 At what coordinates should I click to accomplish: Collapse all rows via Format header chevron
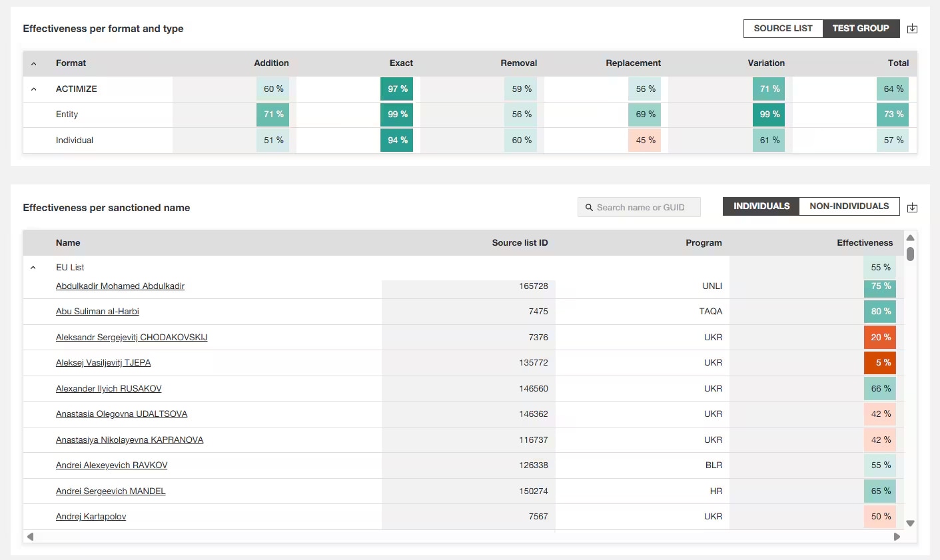[34, 64]
